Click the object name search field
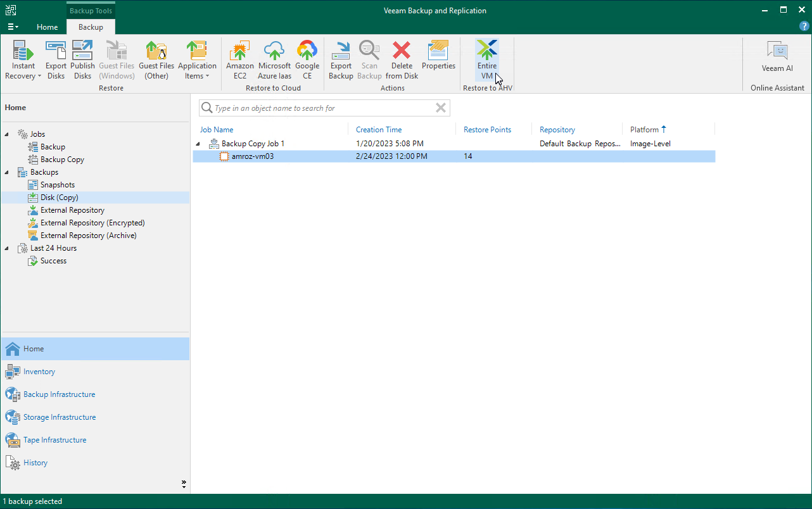The width and height of the screenshot is (812, 509). click(323, 108)
